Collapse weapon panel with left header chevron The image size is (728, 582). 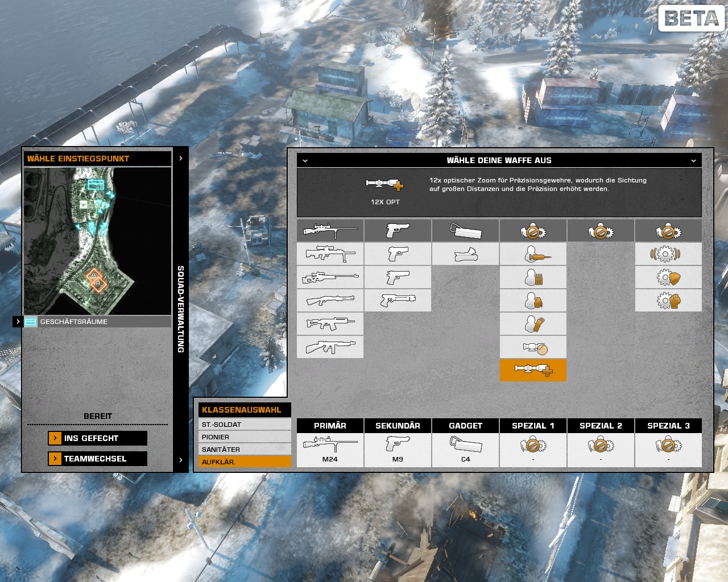tap(305, 161)
